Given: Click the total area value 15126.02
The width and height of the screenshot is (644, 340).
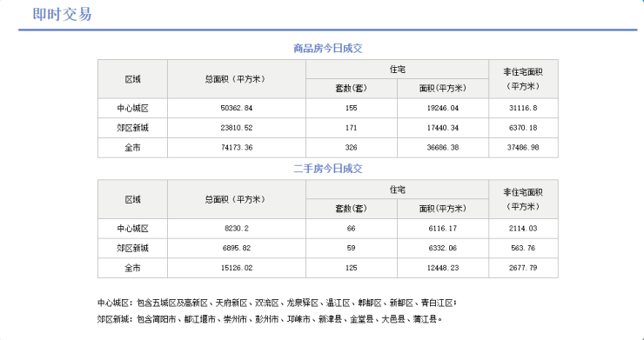Looking at the screenshot, I should click(x=237, y=268).
